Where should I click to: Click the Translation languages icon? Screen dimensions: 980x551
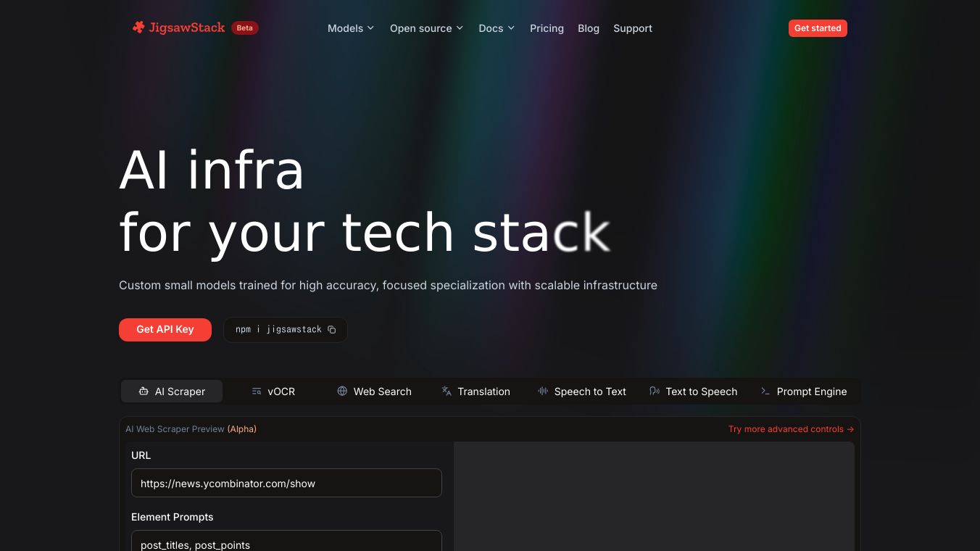pyautogui.click(x=447, y=391)
